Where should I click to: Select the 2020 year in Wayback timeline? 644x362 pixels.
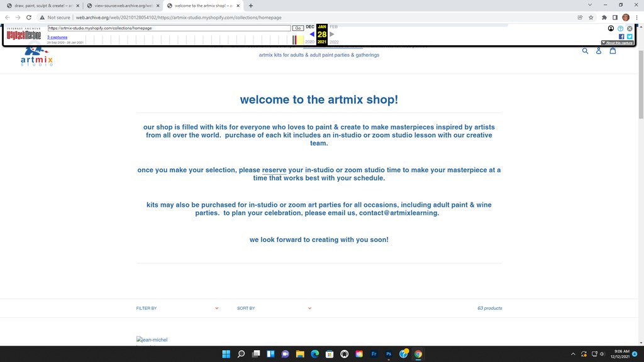point(309,42)
